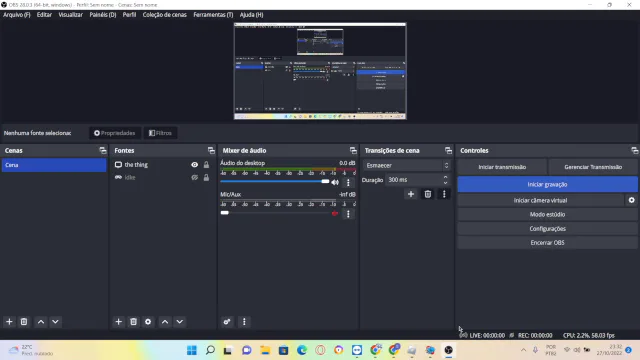Open Painéis menu
The width and height of the screenshot is (640, 360).
click(103, 15)
